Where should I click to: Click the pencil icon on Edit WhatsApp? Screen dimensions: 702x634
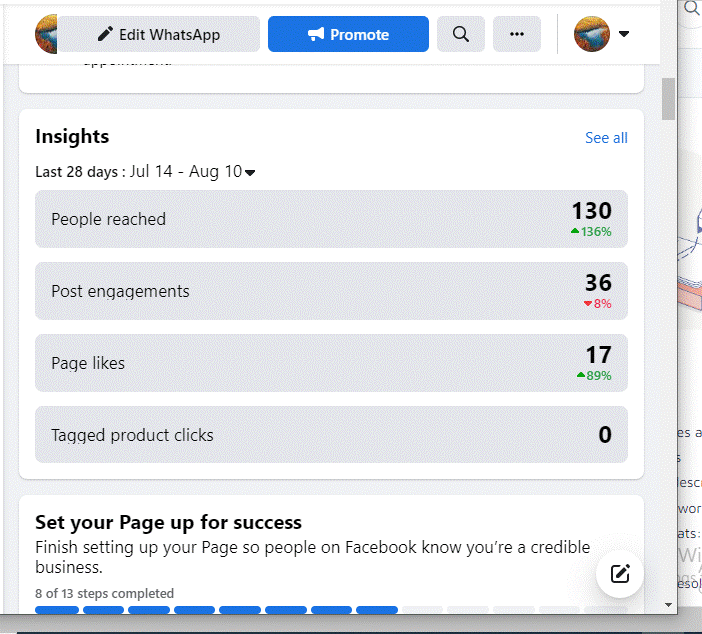pyautogui.click(x=105, y=34)
